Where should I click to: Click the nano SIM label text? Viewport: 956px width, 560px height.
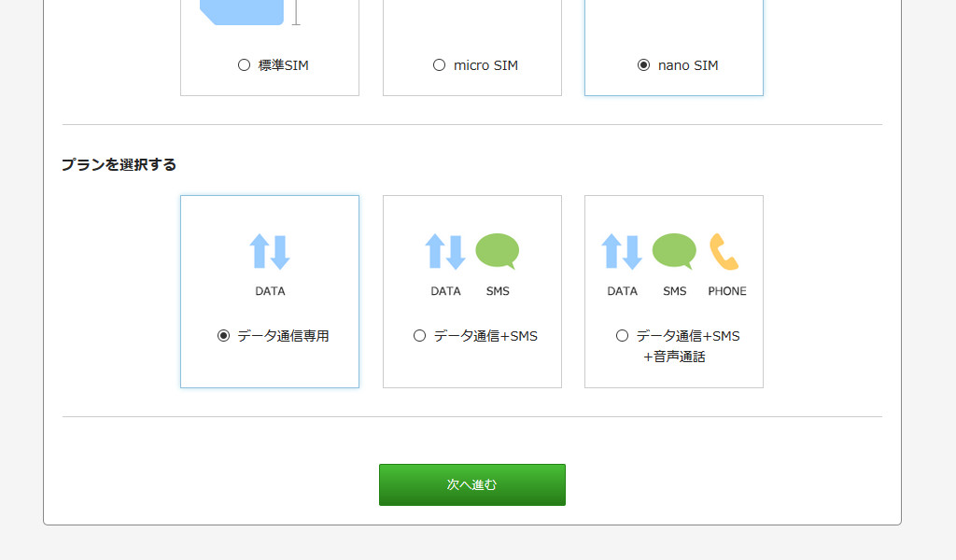[x=688, y=65]
